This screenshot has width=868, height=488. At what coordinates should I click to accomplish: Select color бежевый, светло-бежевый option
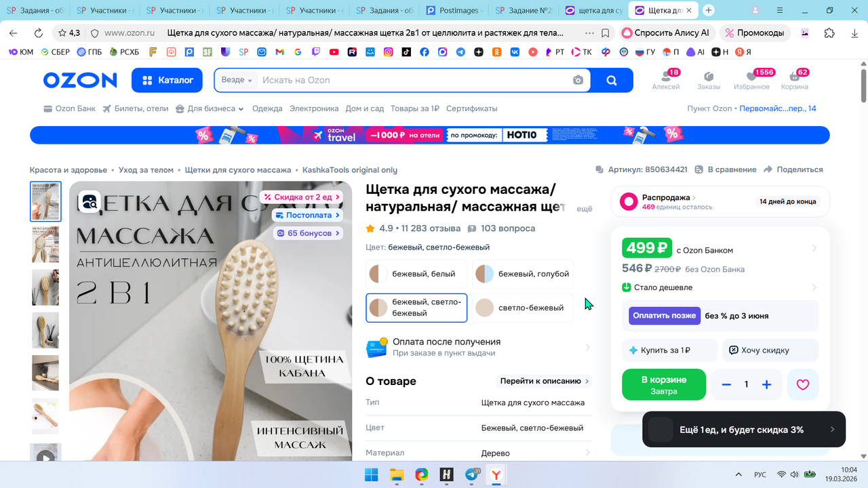(x=416, y=308)
